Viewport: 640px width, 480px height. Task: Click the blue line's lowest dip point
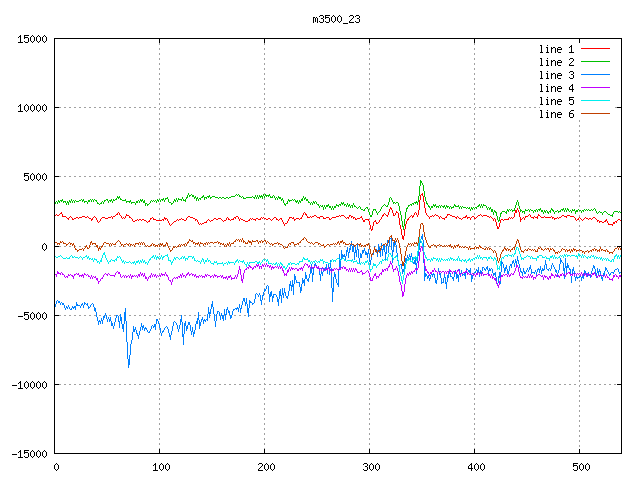tap(128, 366)
